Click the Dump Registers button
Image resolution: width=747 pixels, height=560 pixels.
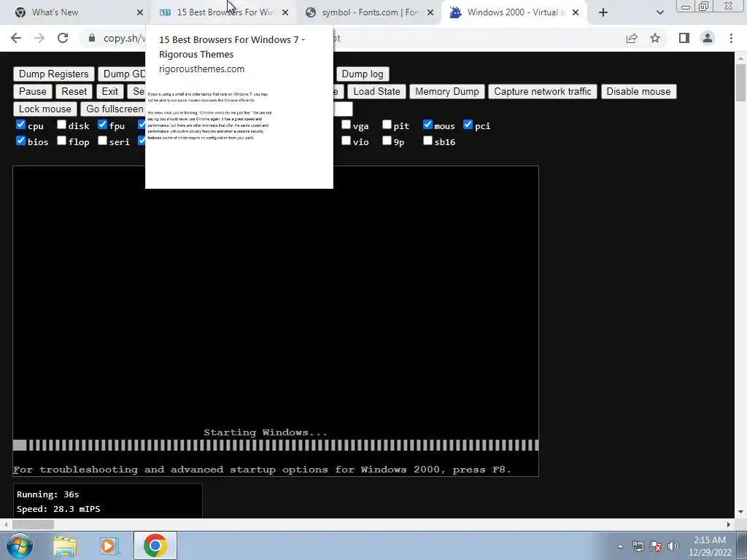[54, 74]
